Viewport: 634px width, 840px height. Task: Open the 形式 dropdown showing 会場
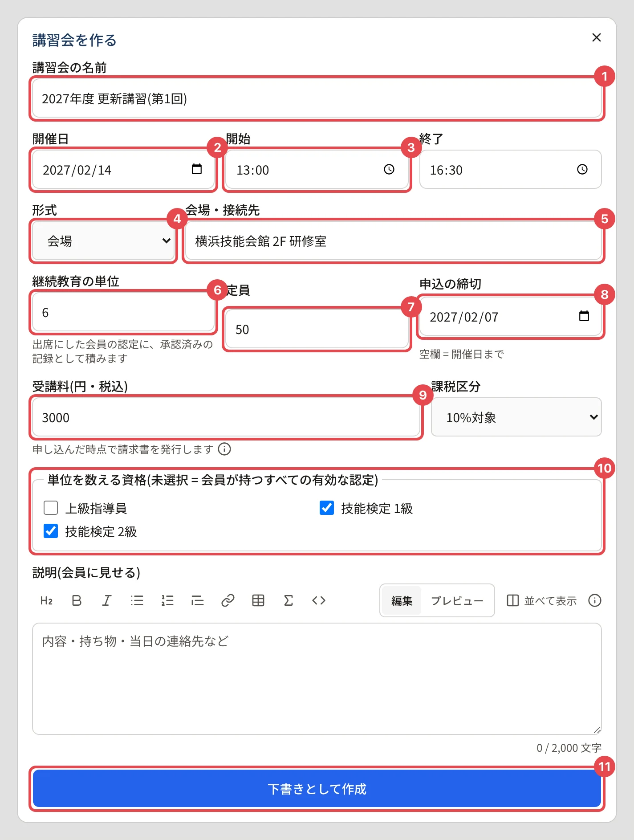103,241
